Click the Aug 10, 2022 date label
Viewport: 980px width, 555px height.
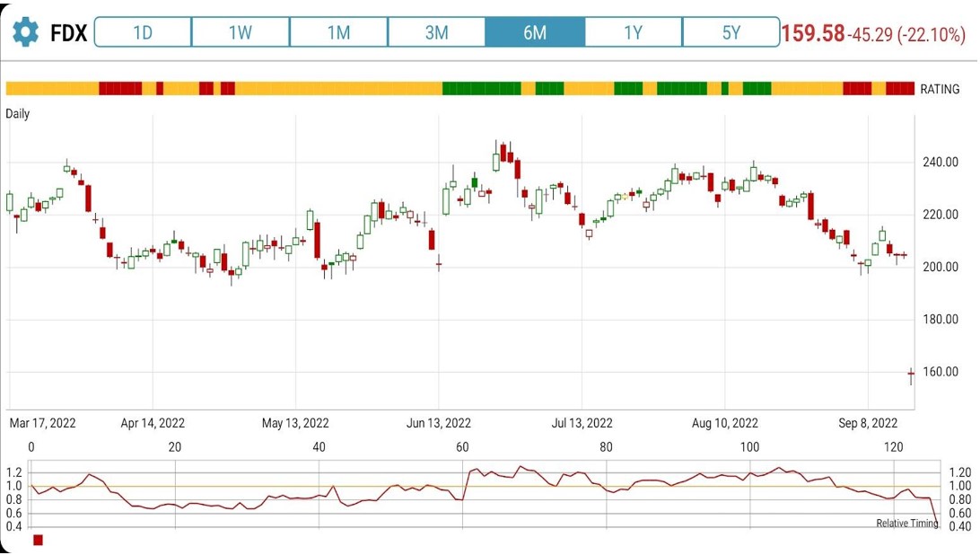click(x=725, y=423)
